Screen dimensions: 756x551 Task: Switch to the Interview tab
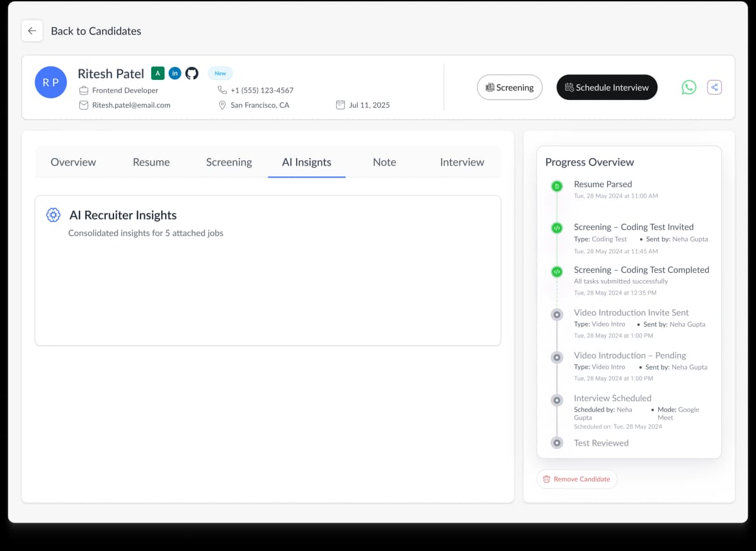[x=462, y=162]
